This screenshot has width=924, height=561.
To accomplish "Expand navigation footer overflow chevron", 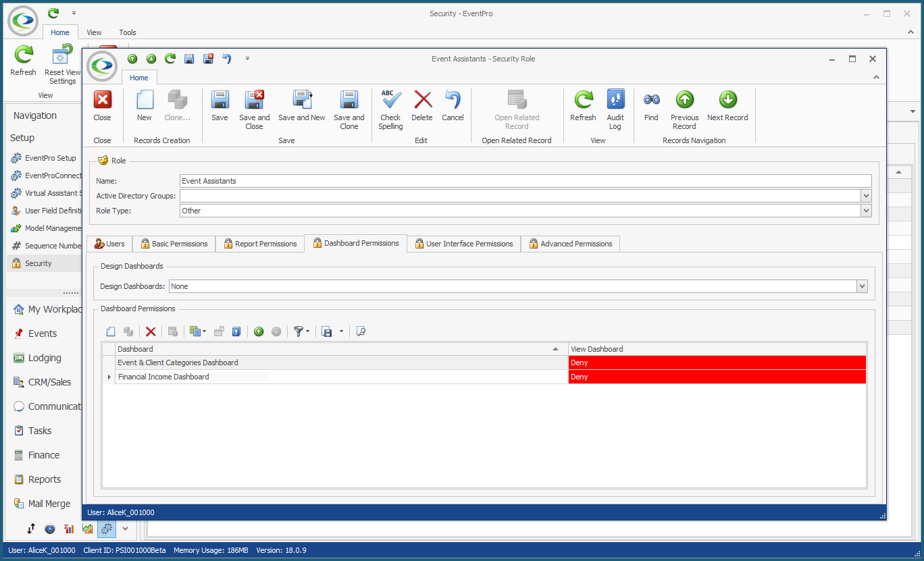I will click(125, 529).
